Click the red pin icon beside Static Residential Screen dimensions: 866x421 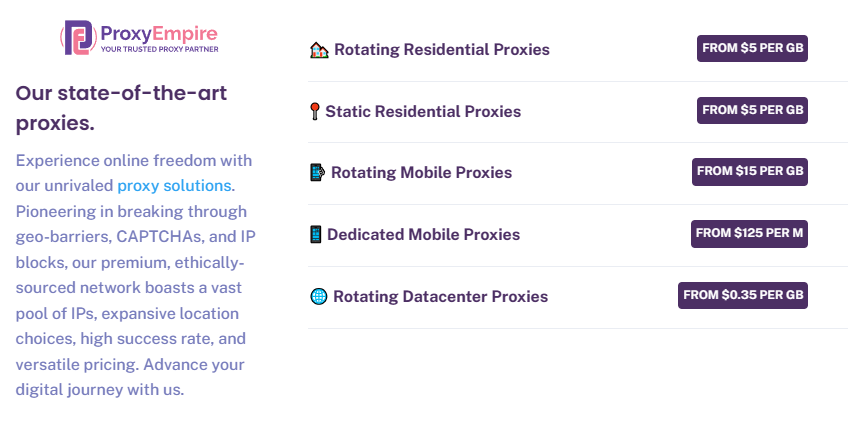coord(315,111)
